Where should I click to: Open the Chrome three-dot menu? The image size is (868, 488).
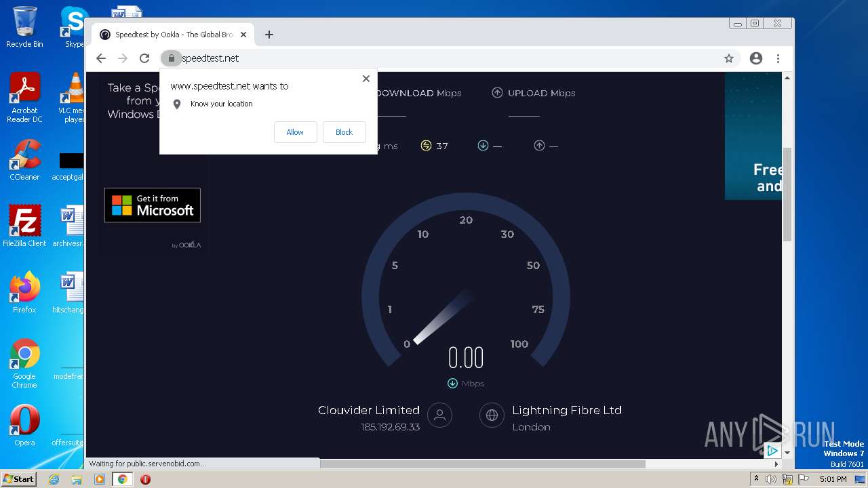[x=778, y=58]
